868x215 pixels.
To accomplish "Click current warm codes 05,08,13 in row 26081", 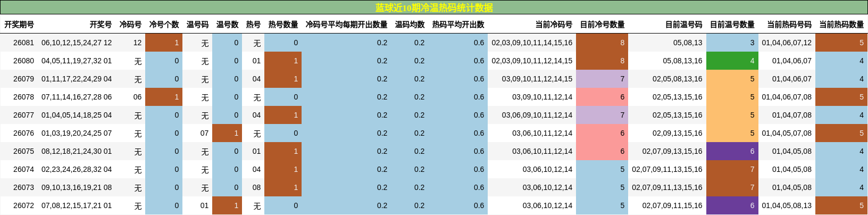I will coord(688,43).
